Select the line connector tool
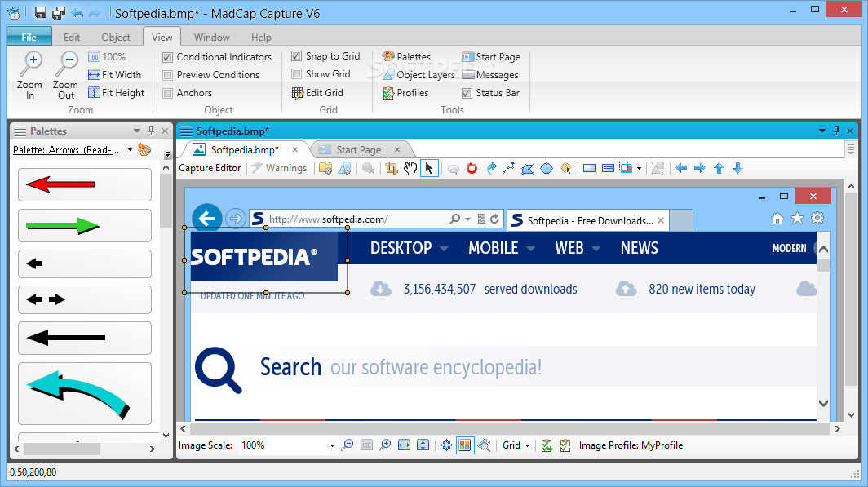The image size is (868, 487). click(x=509, y=168)
